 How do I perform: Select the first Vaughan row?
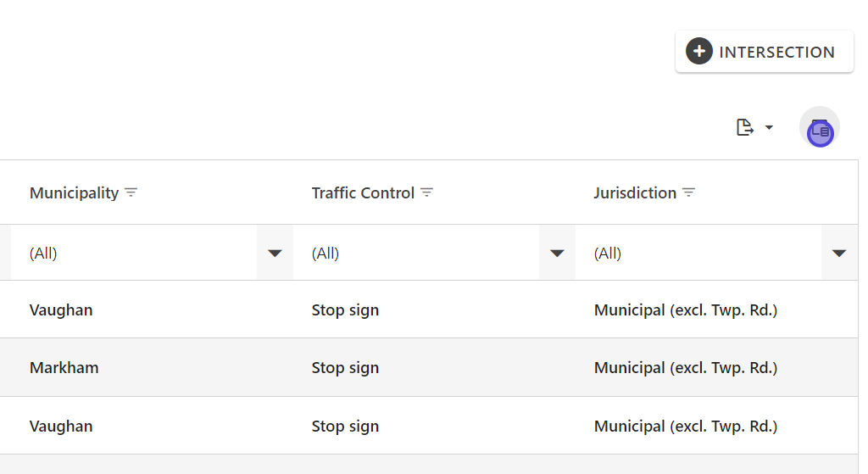[x=61, y=310]
